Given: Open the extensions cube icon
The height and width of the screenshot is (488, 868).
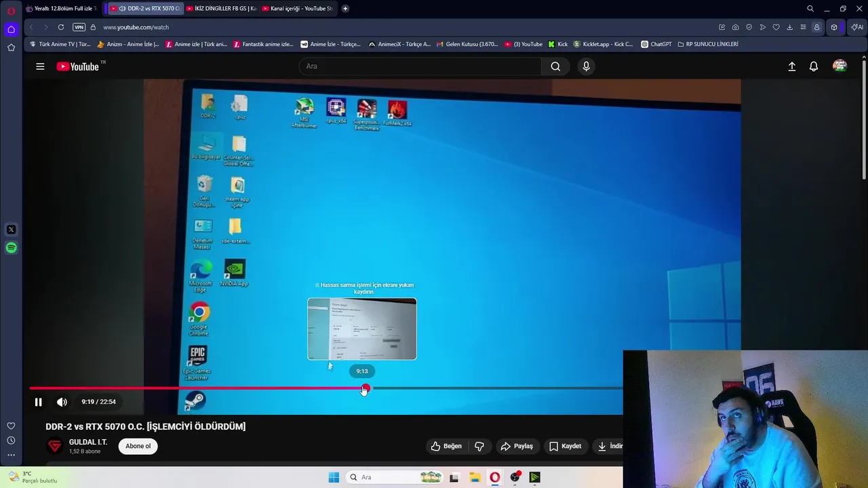Looking at the screenshot, I should coord(834,27).
